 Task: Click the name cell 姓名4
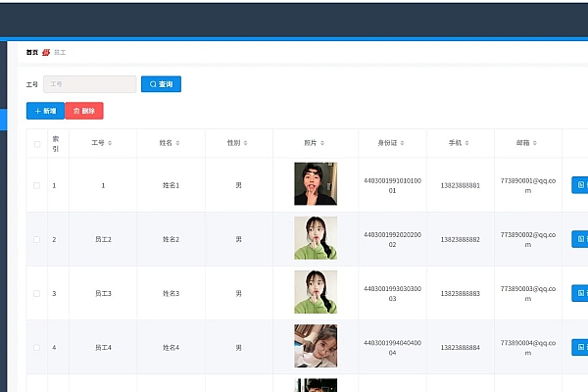(171, 347)
